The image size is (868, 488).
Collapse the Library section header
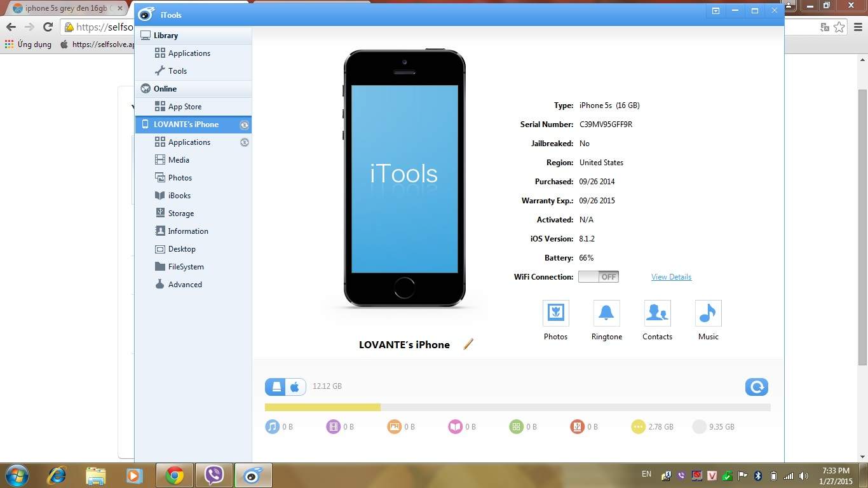tap(193, 36)
